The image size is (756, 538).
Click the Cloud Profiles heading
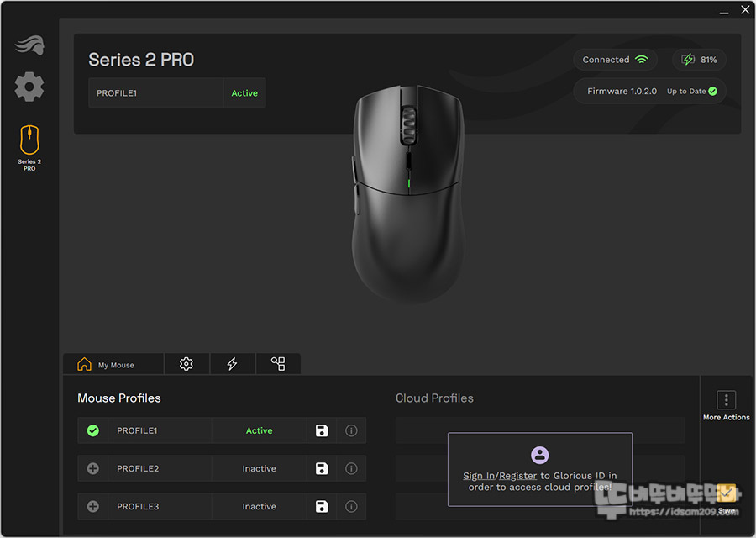click(x=434, y=398)
